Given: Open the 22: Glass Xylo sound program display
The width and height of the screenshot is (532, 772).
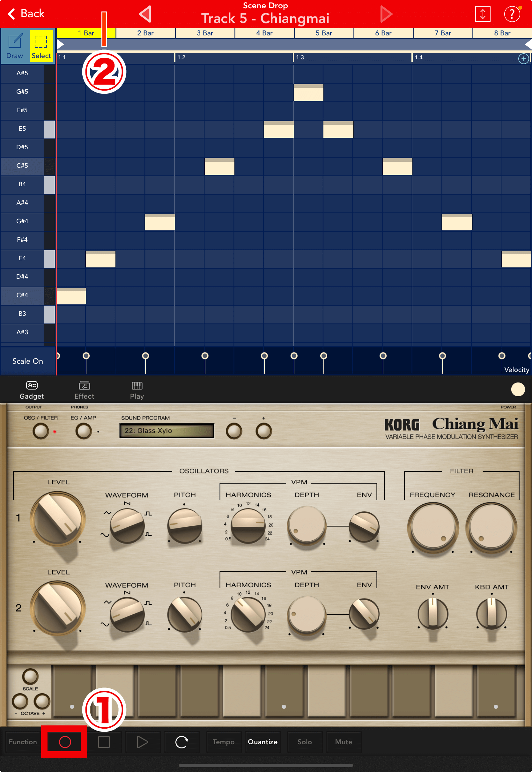Looking at the screenshot, I should [166, 431].
